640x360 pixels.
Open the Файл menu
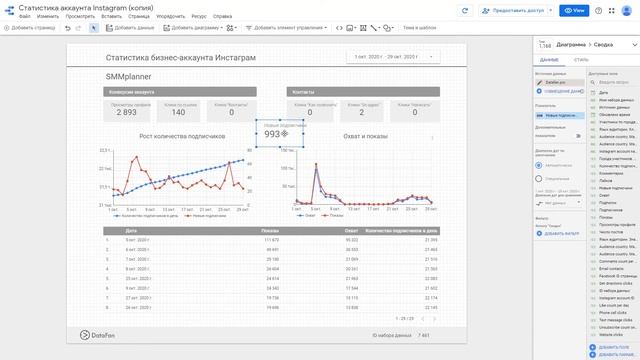tap(25, 16)
